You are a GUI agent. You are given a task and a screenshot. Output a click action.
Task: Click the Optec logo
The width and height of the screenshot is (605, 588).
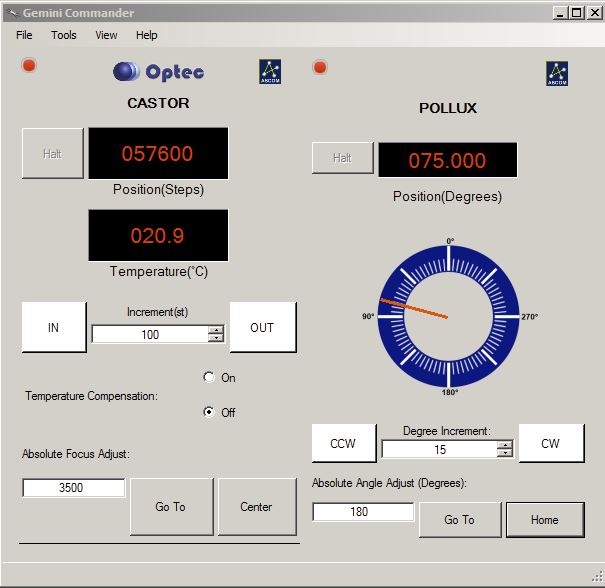[x=158, y=72]
